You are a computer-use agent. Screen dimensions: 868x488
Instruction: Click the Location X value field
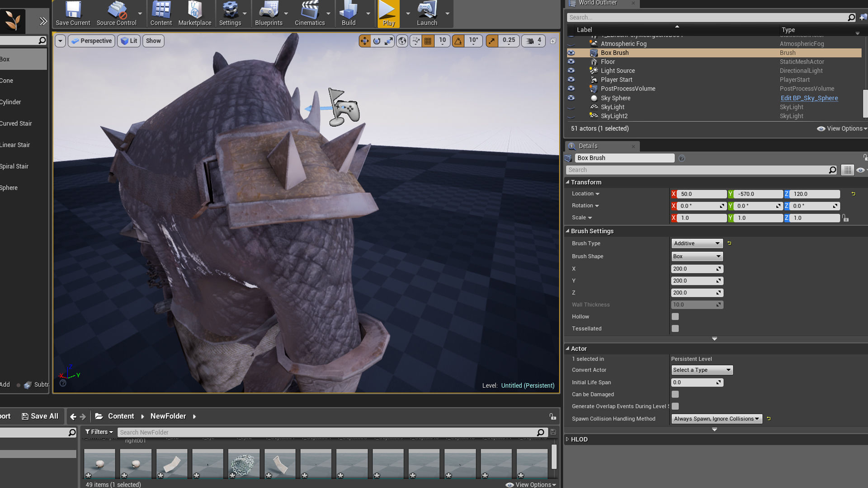point(702,194)
